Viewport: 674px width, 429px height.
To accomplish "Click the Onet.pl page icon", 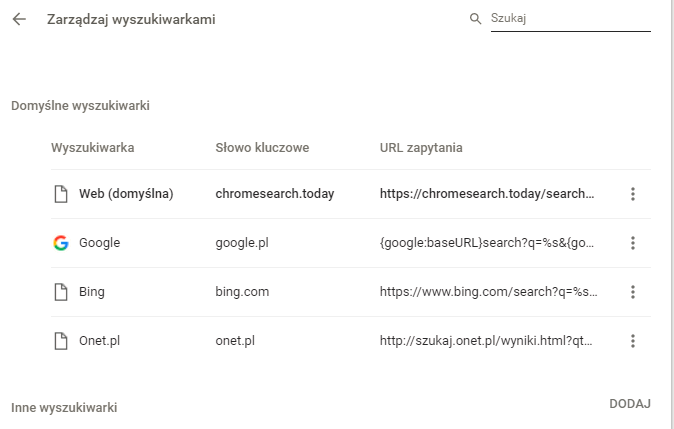I will coord(61,341).
